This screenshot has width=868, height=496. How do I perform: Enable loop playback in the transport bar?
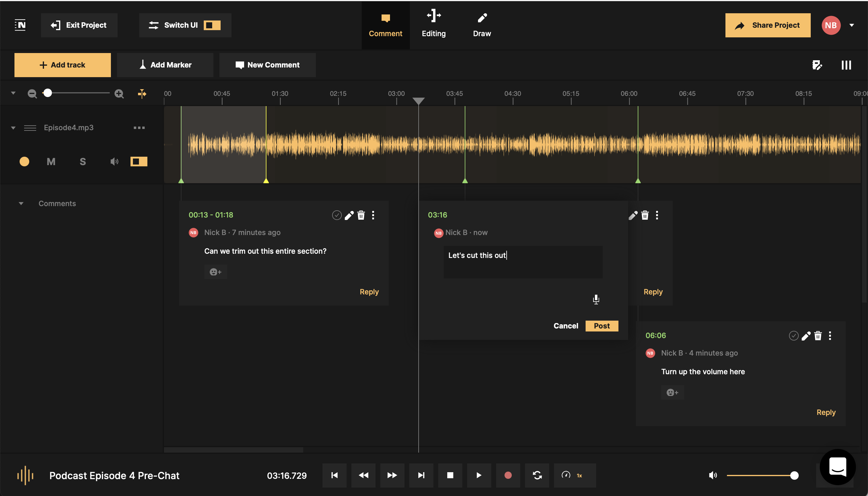coord(537,475)
